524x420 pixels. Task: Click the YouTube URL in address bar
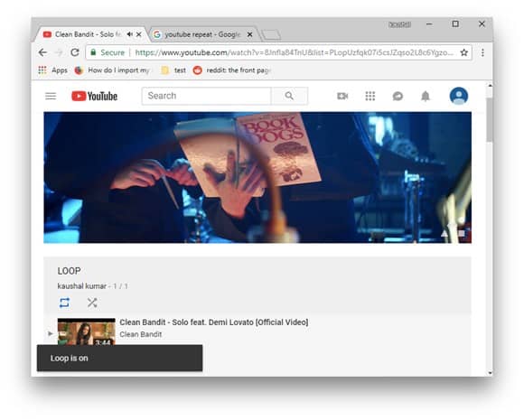click(295, 52)
